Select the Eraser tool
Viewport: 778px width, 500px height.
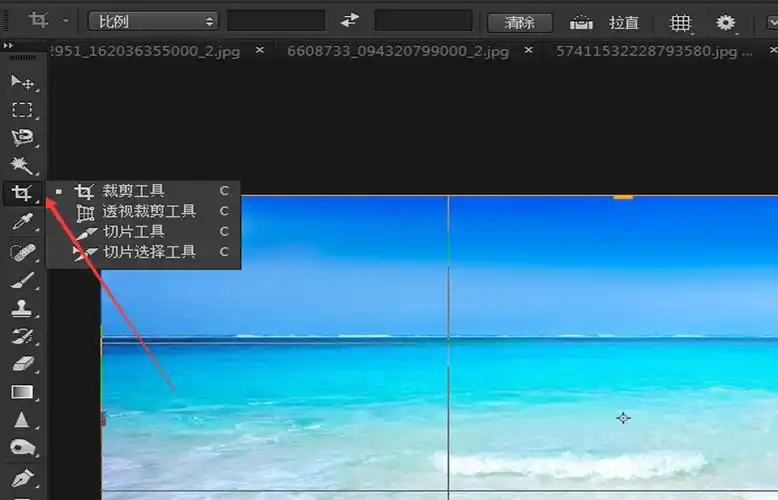click(22, 364)
